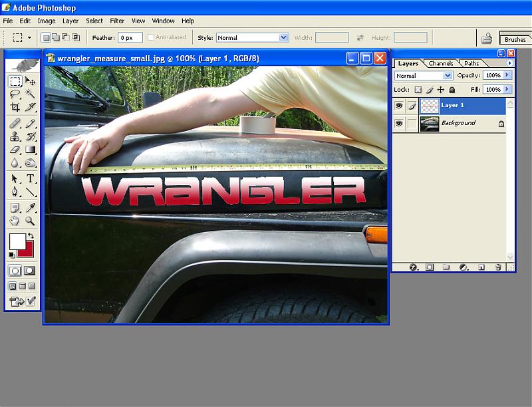Switch to Quick Mask mode
This screenshot has height=407, width=532.
click(29, 270)
